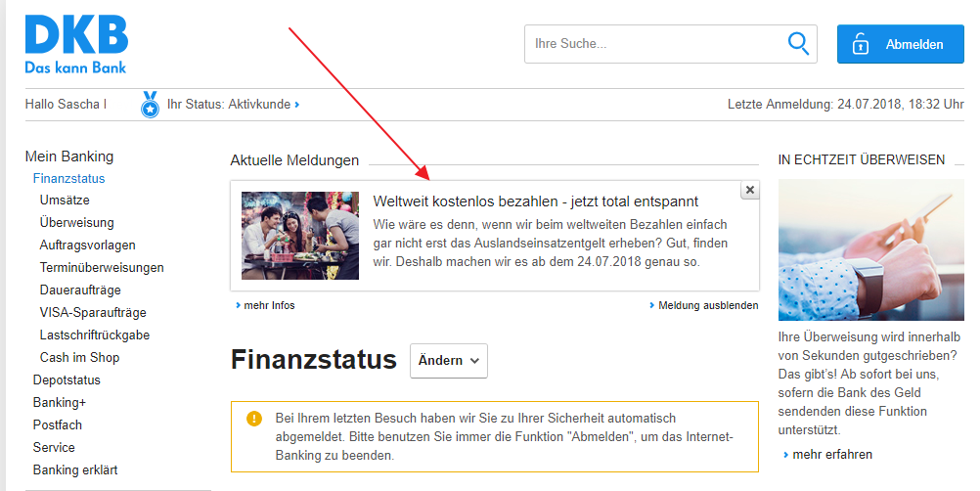Click the Aktivkunde medal status icon
Viewport: 980px width, 491px height.
[150, 104]
